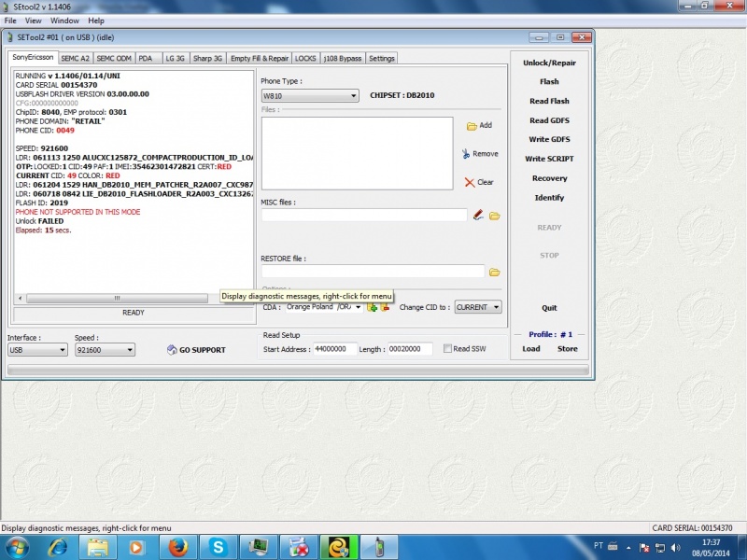747x560 pixels.
Task: Open the Interface dropdown set to USB
Action: (x=37, y=350)
